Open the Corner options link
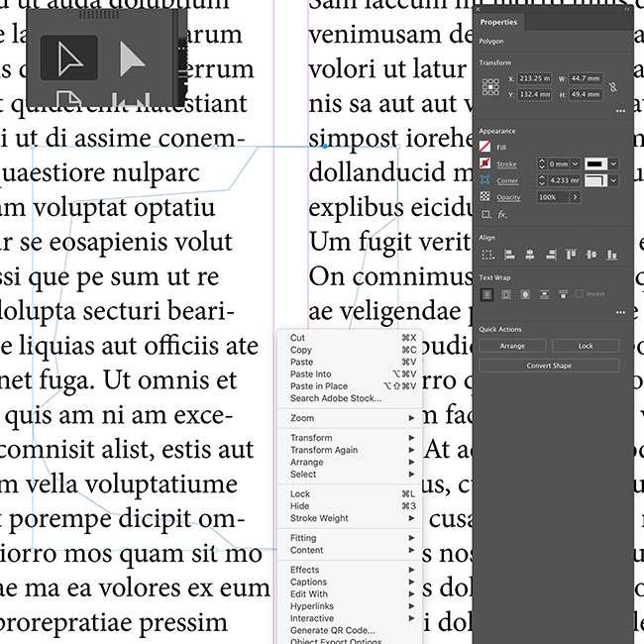 pyautogui.click(x=507, y=180)
